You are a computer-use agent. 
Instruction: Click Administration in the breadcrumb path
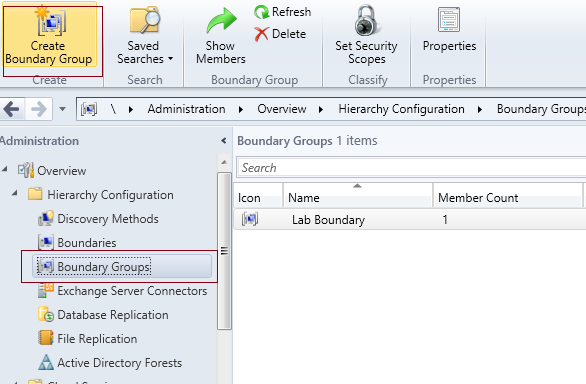(x=186, y=109)
